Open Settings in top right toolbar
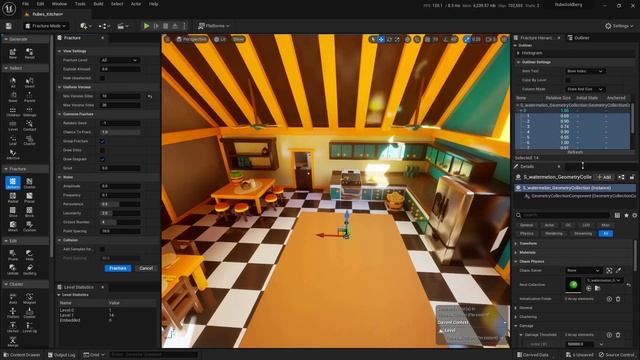This screenshot has height=360, width=640. [619, 26]
